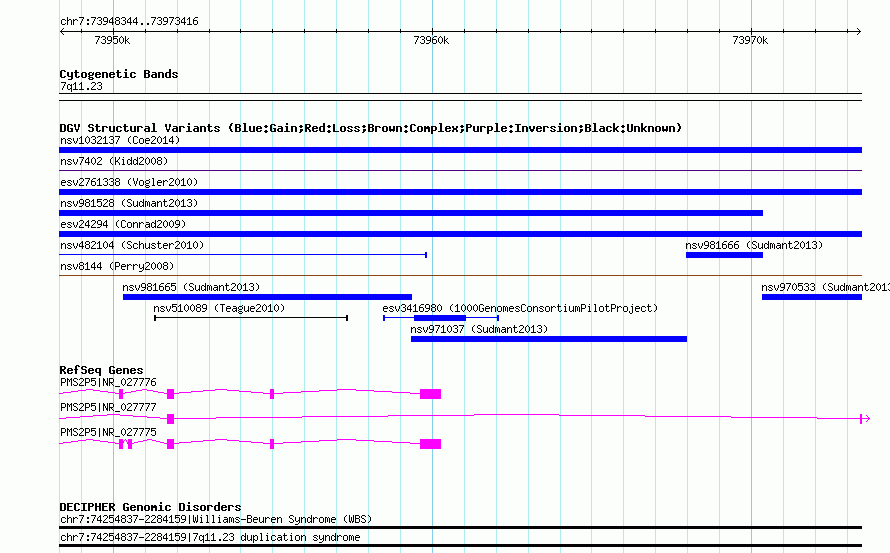
Task: Click the esv3416980 1000GenomesConsortiumPilotProject label
Action: 520,308
